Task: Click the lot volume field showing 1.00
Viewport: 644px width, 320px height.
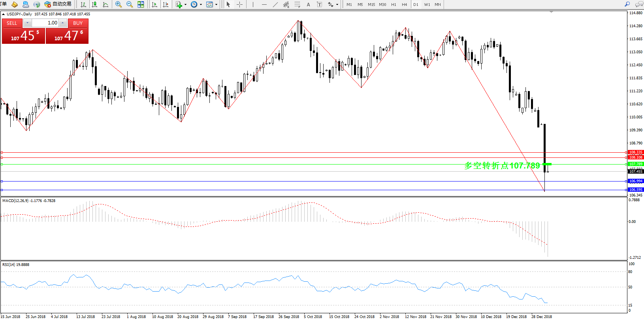Action: pos(45,23)
